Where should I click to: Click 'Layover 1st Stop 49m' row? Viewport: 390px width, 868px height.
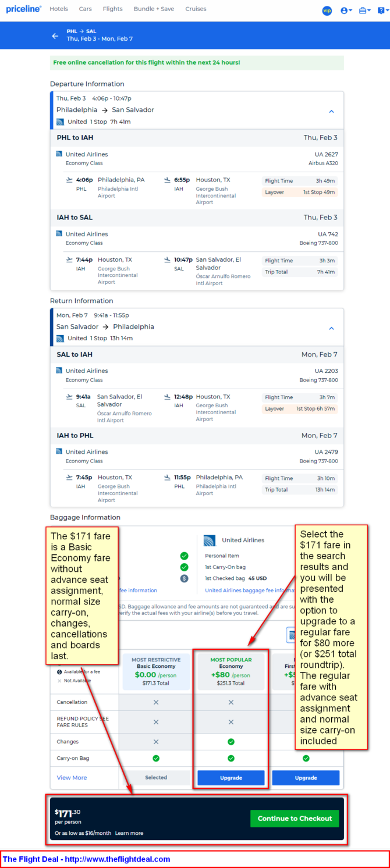pyautogui.click(x=299, y=192)
